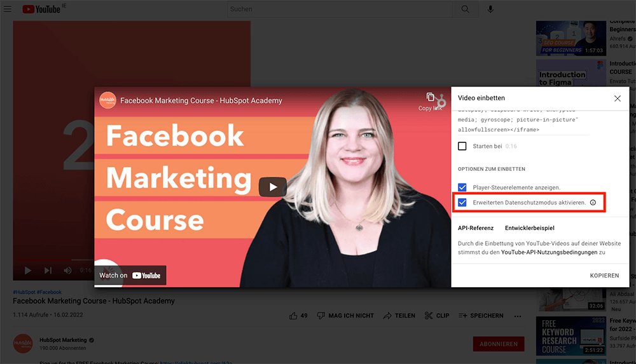
Task: Open YouTube-API-Nutzungsbedingungen link
Action: [x=550, y=252]
